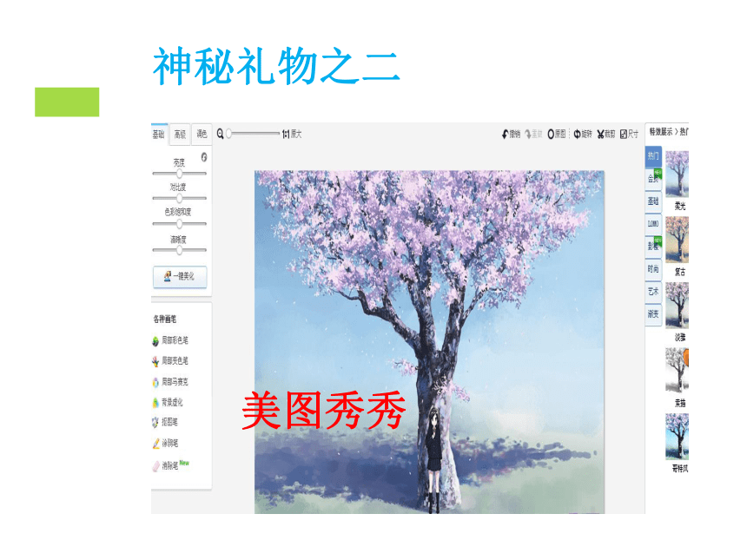
Task: Switch to the 高级 tab
Action: coord(180,135)
